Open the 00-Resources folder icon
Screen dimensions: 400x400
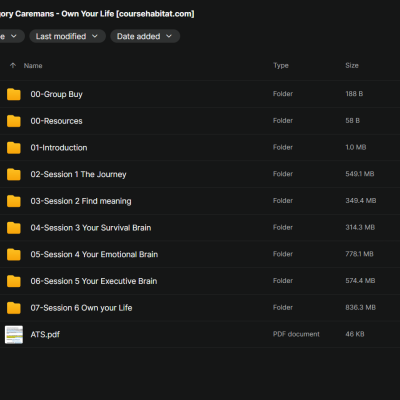14,121
